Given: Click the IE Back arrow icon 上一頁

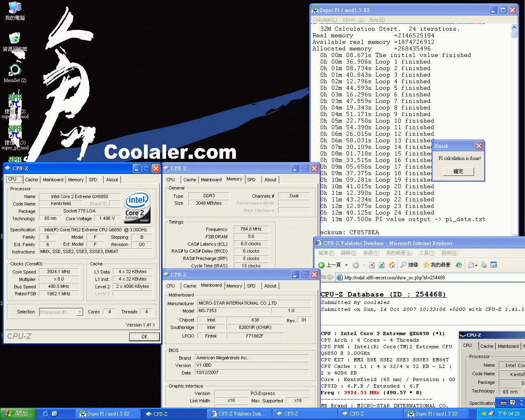Looking at the screenshot, I should point(322,265).
